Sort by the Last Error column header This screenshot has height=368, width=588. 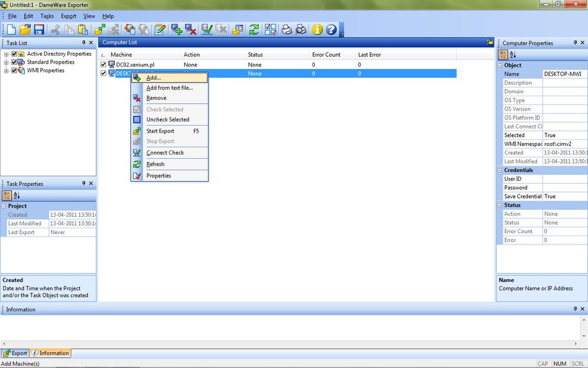406,55
